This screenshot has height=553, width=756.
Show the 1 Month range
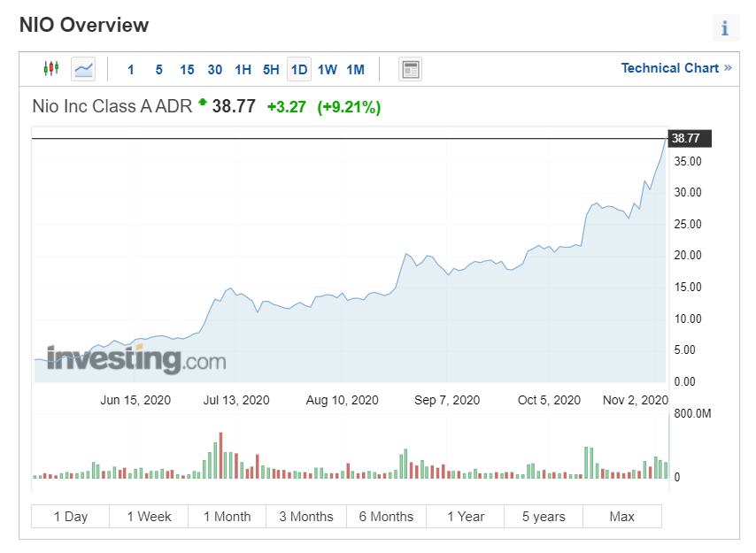(228, 517)
